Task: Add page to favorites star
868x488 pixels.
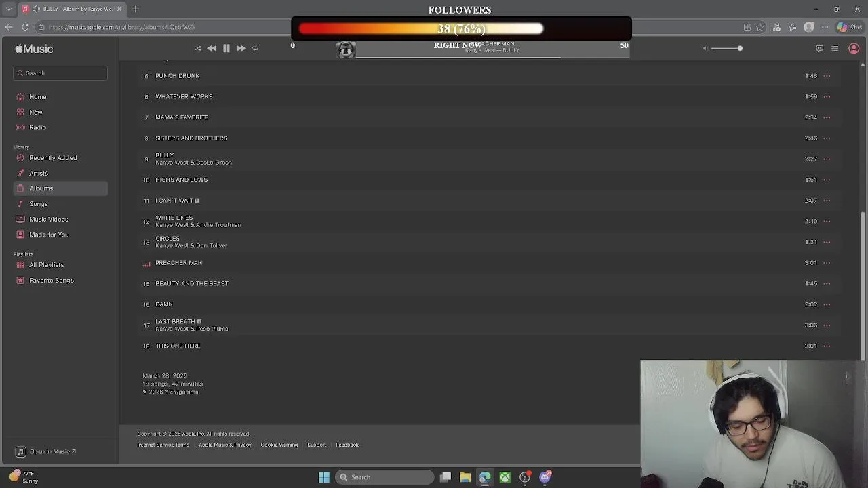Action: click(x=760, y=27)
